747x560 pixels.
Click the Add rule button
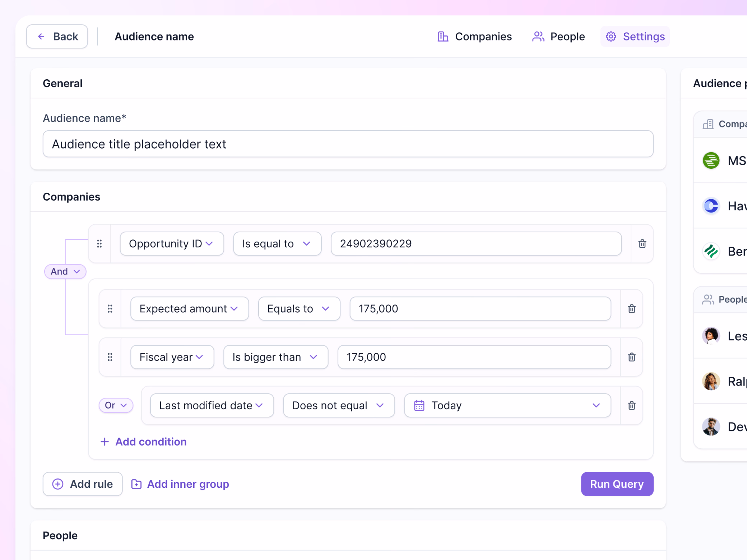(x=83, y=484)
